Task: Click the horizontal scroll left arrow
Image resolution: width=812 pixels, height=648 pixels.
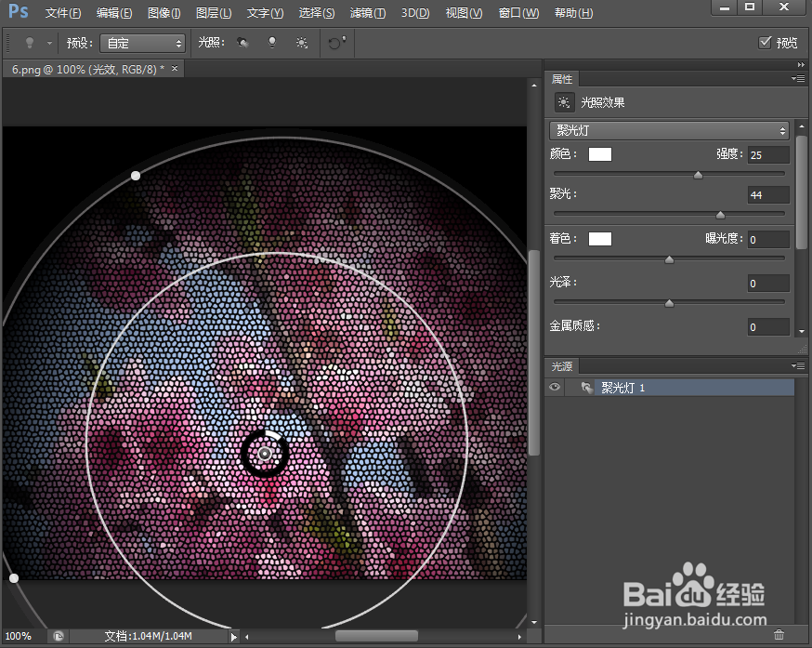Action: [x=247, y=637]
